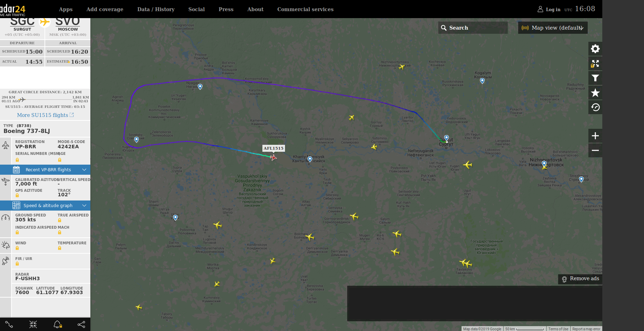Screen dimensions: 644x331
Task: Click the bookmark star icon
Action: (x=595, y=93)
